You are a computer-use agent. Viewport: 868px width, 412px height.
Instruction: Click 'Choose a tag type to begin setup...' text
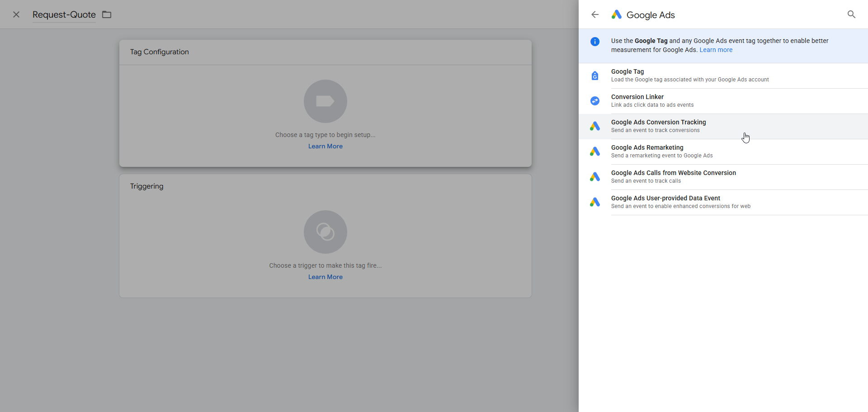[325, 135]
